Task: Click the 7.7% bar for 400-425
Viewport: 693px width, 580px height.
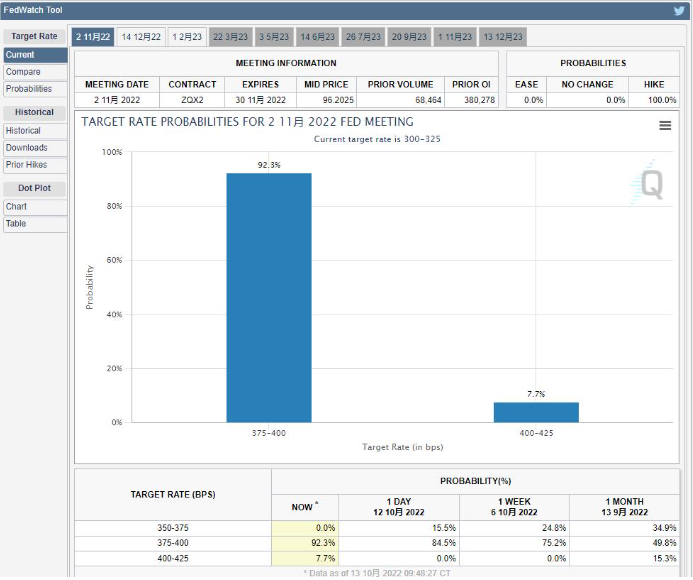Action: [x=535, y=412]
